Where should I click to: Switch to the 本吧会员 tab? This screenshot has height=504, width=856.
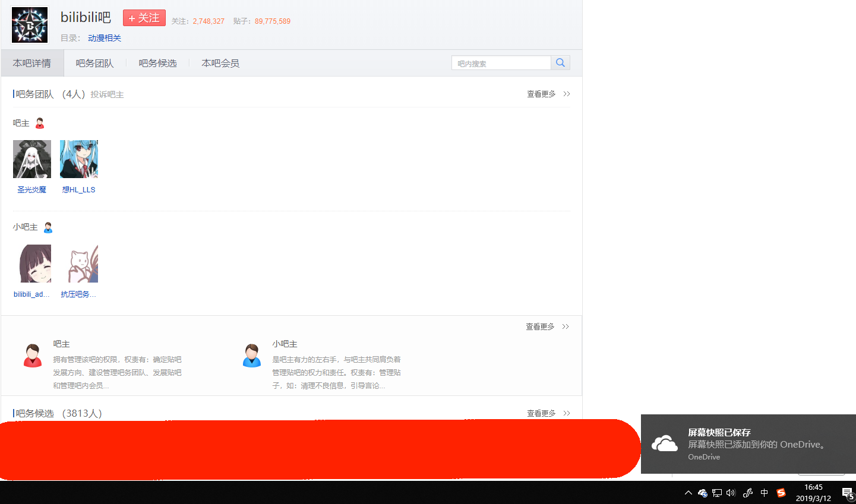pos(220,64)
